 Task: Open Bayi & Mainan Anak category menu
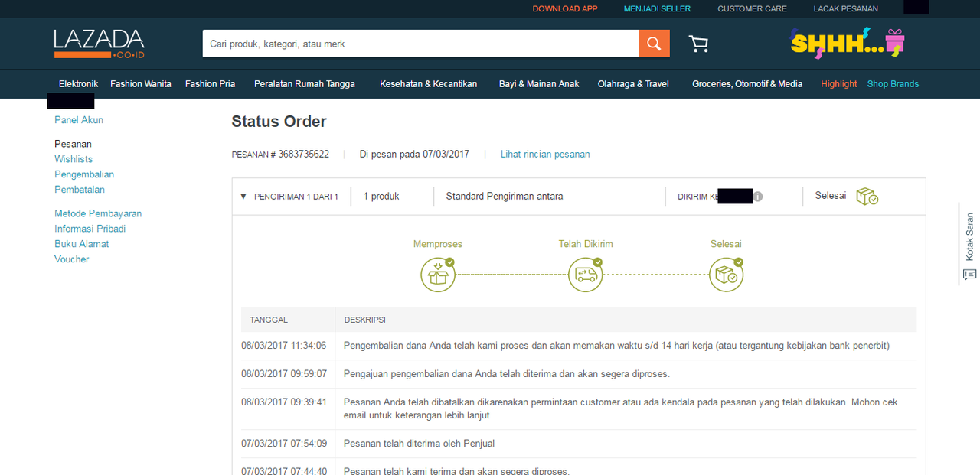click(539, 84)
